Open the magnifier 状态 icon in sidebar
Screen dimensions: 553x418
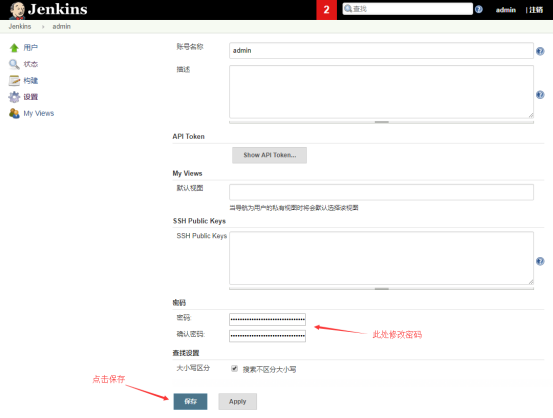(x=14, y=64)
